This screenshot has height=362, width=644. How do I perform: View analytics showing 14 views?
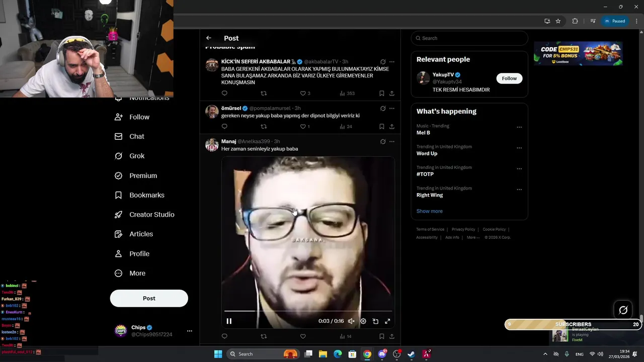(346, 336)
